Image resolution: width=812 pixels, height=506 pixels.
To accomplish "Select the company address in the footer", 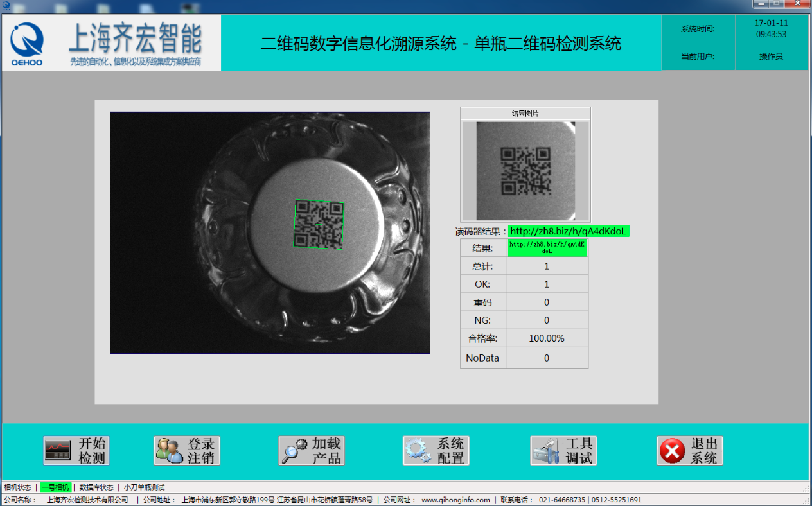I will click(277, 500).
